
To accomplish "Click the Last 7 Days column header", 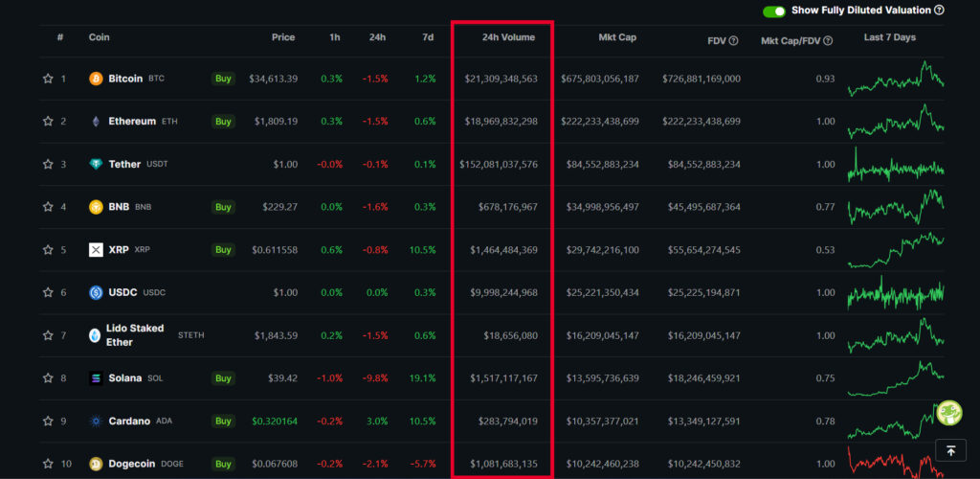I will [x=890, y=37].
